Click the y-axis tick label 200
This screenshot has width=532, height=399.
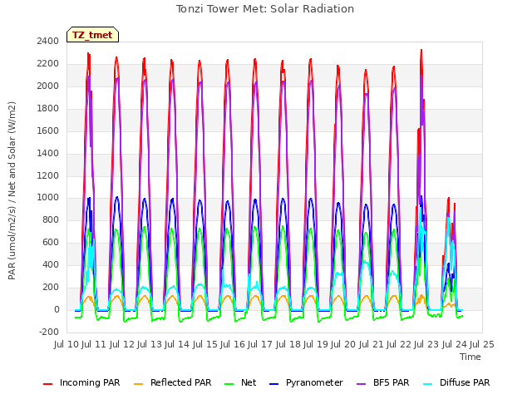pos(51,287)
